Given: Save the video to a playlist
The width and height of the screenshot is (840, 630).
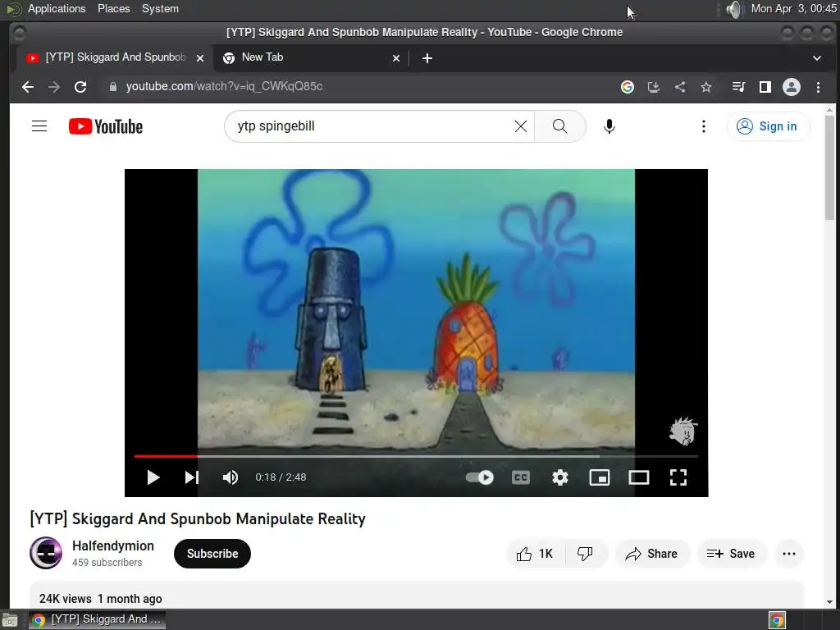Looking at the screenshot, I should pos(731,554).
